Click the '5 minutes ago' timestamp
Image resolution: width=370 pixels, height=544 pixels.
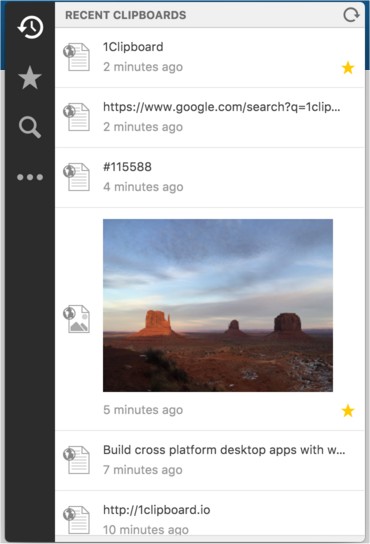[143, 410]
